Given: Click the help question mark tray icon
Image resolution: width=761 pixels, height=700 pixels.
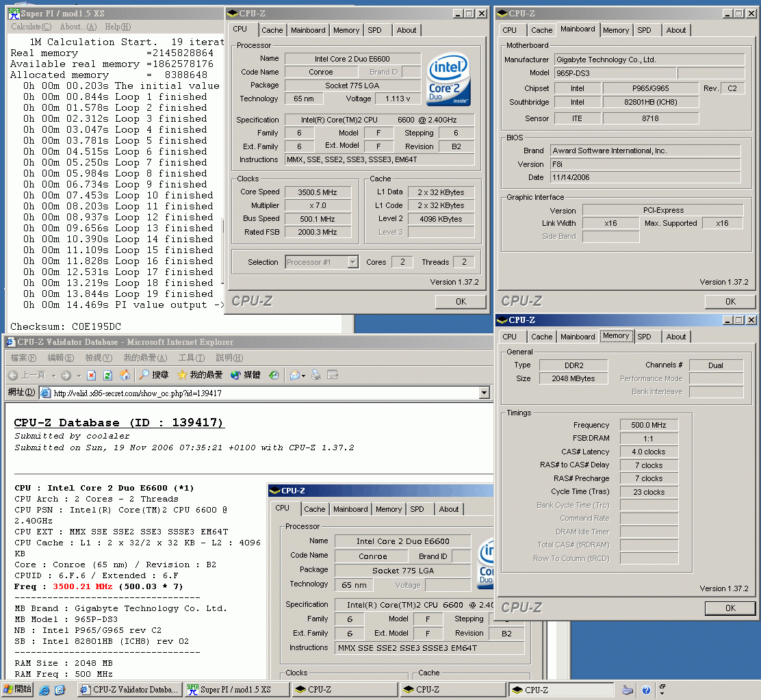Looking at the screenshot, I should (646, 690).
